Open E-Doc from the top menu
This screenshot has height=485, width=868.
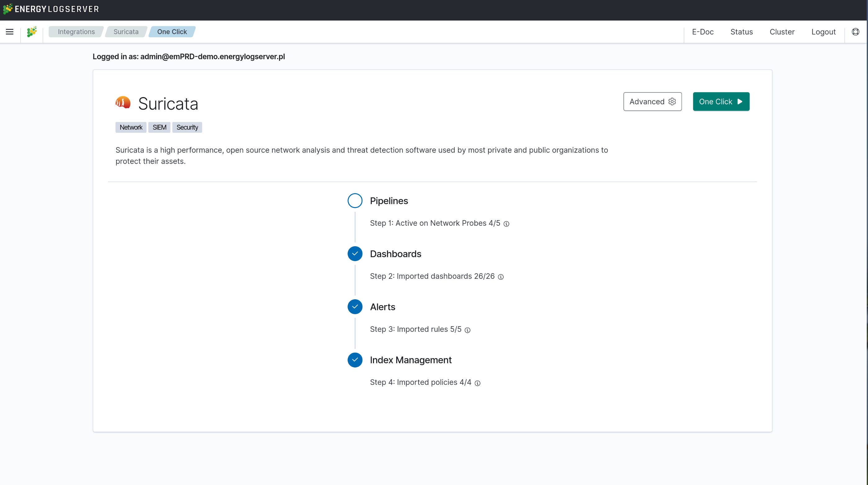point(703,32)
